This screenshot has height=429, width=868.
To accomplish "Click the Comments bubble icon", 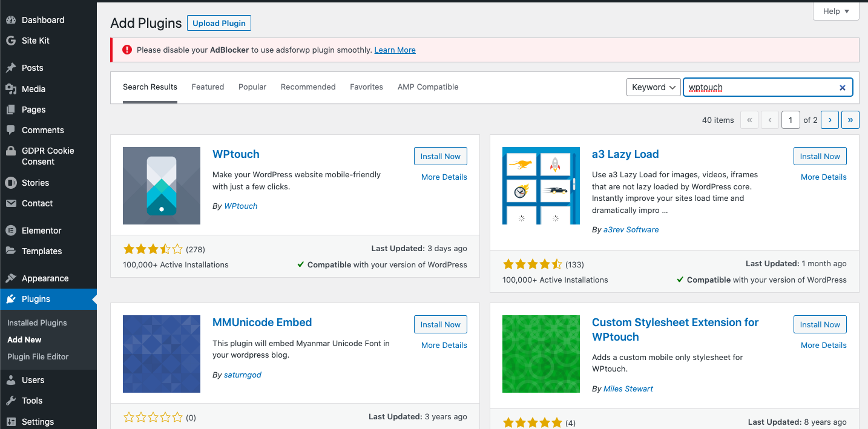I will [x=11, y=130].
